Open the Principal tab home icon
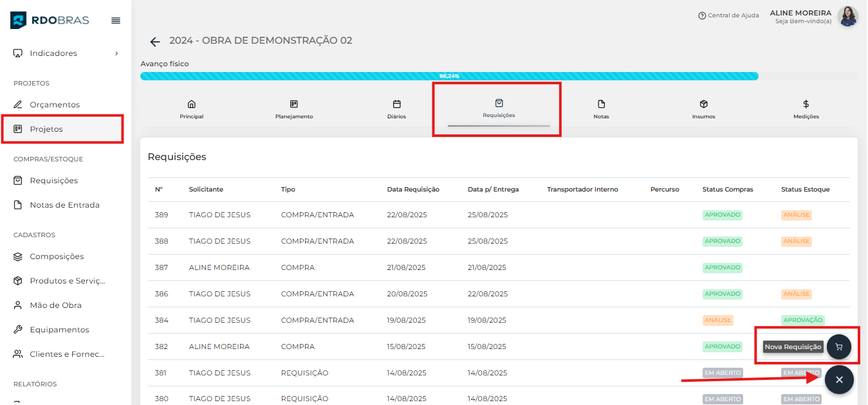This screenshot has width=868, height=405. pos(191,104)
